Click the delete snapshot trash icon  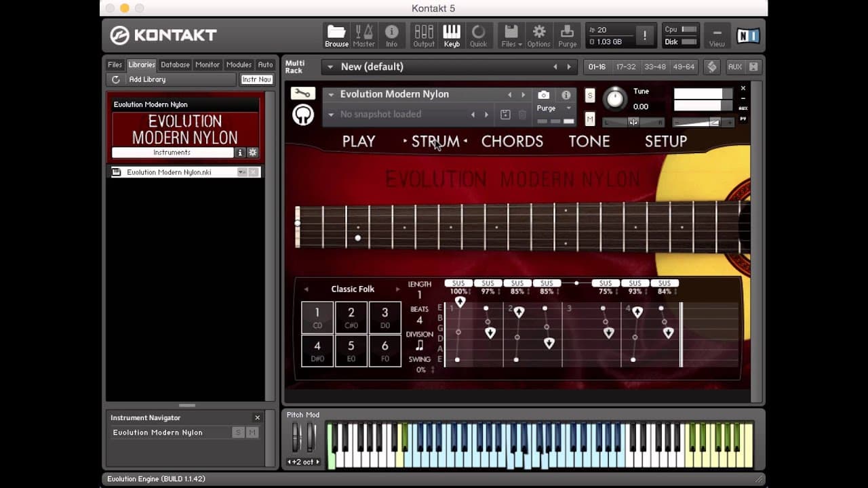522,115
